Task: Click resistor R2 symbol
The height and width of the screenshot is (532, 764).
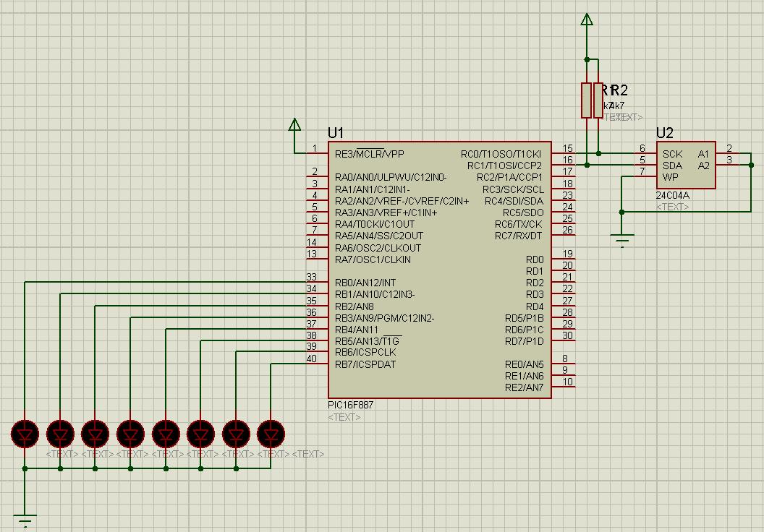Action: [x=599, y=101]
